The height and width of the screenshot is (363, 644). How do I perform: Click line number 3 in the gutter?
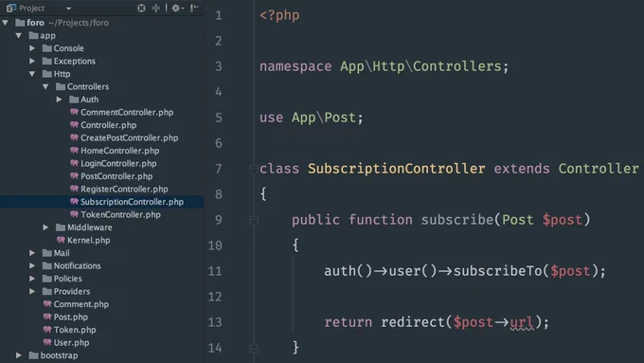click(x=219, y=66)
